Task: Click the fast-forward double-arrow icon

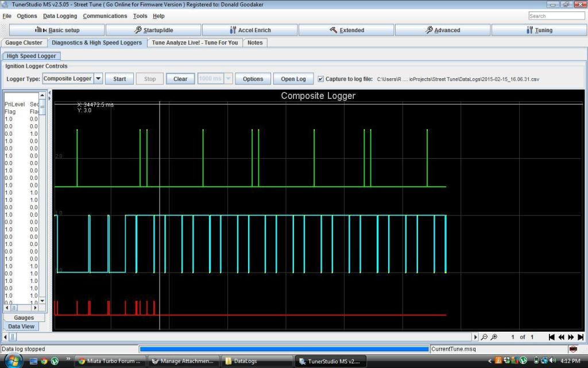Action: (x=571, y=337)
